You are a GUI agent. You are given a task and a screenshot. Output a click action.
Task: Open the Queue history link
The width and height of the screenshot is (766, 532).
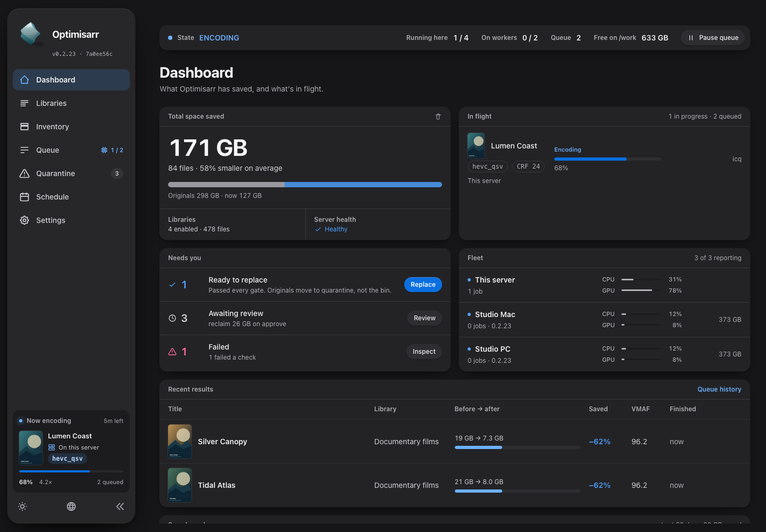pos(719,389)
